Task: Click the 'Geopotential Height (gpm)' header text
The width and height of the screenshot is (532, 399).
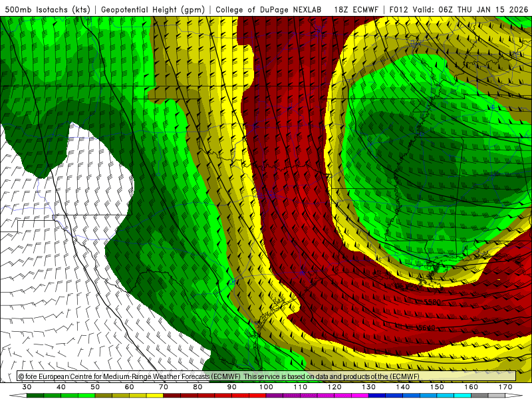Action: pos(153,9)
